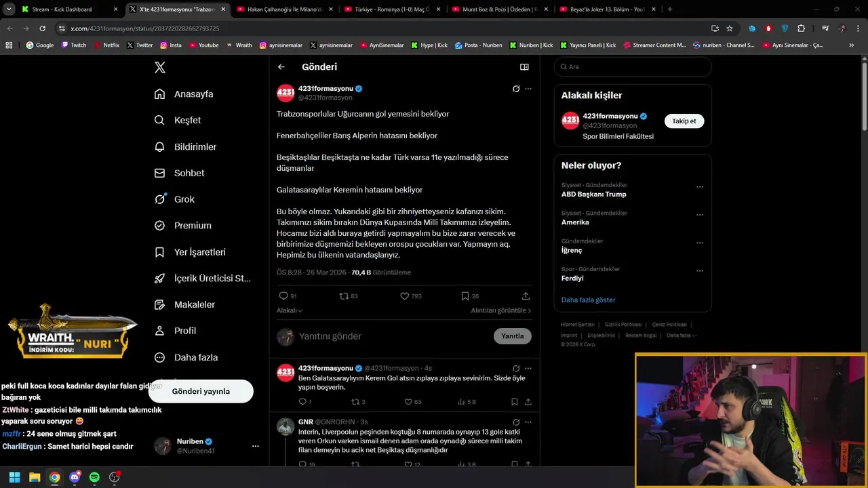Open Netflix bookmark in bookmarks bar
868x488 pixels.
pos(106,45)
